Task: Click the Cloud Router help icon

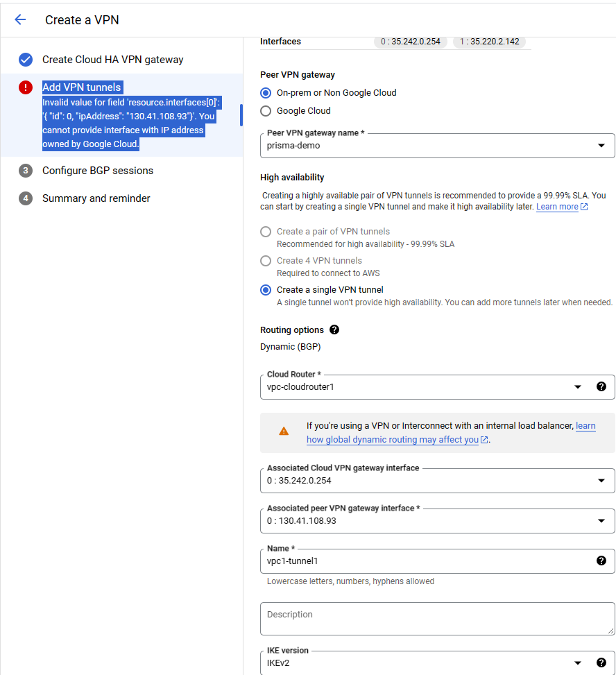Action: [601, 386]
